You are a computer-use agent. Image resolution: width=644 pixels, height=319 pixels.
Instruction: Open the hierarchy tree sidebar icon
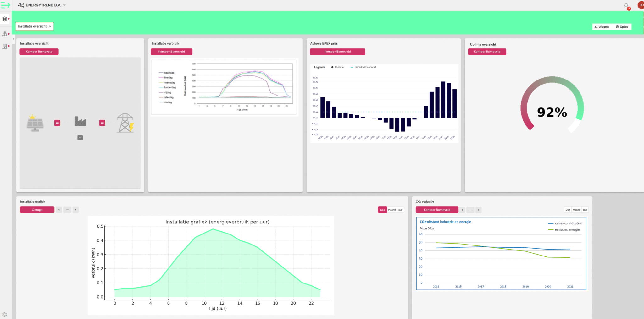pos(5,34)
